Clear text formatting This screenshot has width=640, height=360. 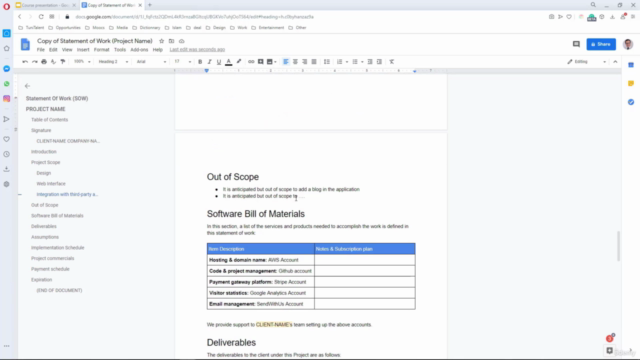click(391, 62)
